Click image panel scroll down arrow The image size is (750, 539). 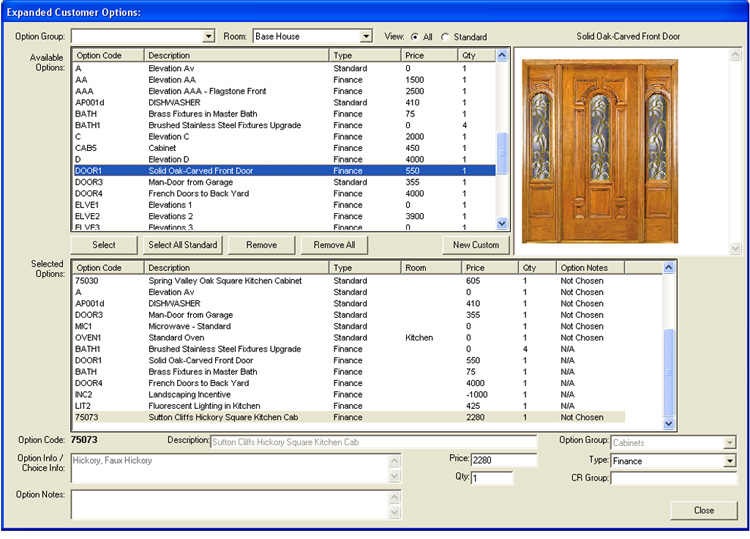click(x=735, y=248)
